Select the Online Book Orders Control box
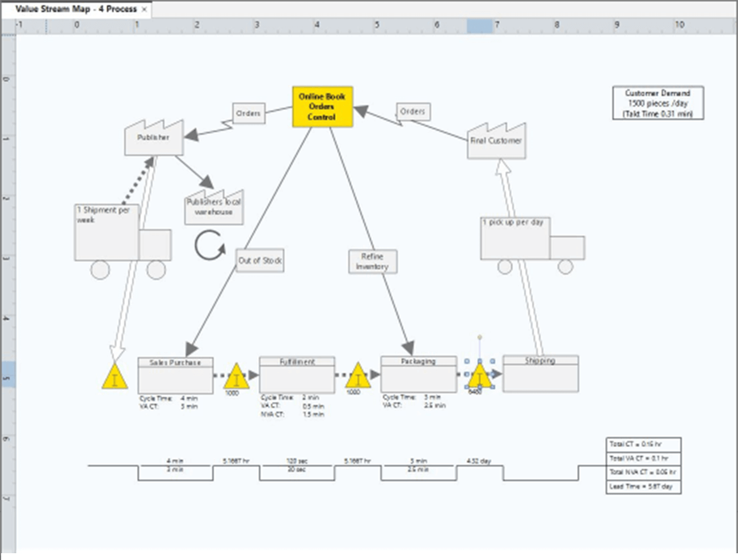 tap(322, 107)
